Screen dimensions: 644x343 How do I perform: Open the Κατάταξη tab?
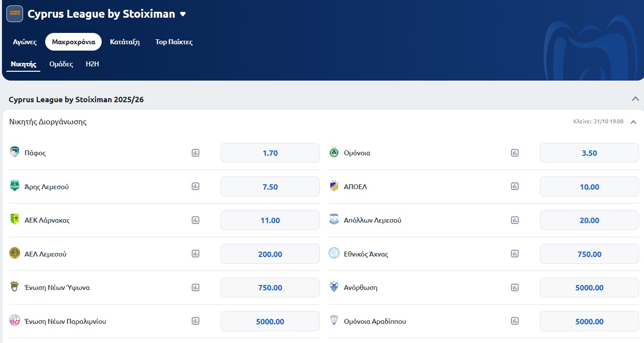click(x=125, y=42)
